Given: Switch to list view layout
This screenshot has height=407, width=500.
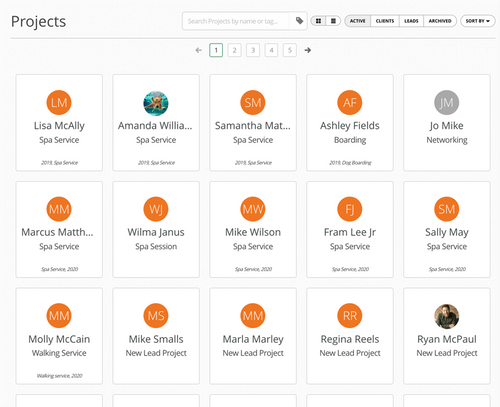Looking at the screenshot, I should (x=333, y=21).
